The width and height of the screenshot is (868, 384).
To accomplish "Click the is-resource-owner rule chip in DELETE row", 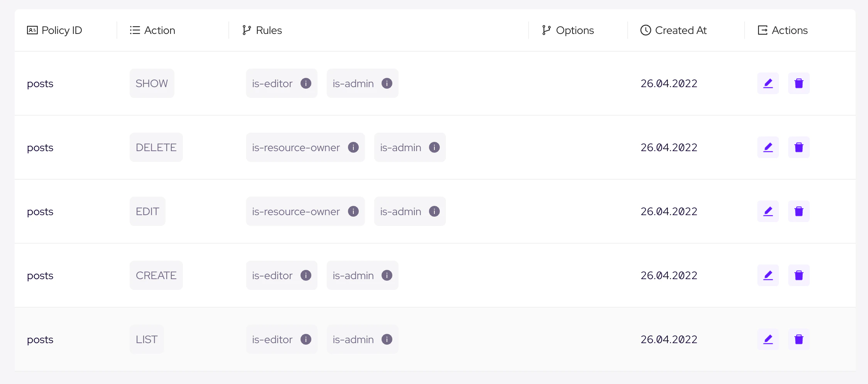I will coord(296,147).
